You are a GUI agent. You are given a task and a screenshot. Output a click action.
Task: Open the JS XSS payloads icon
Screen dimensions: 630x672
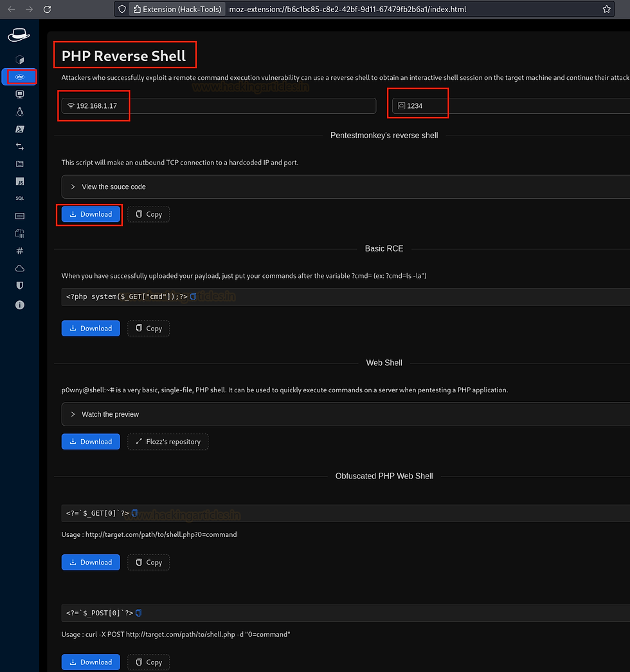coord(20,181)
